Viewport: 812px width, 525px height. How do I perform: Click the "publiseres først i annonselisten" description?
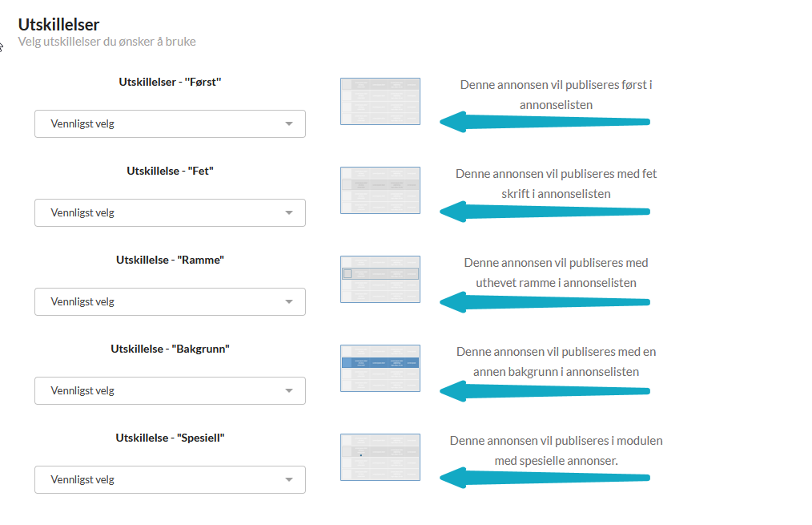556,95
